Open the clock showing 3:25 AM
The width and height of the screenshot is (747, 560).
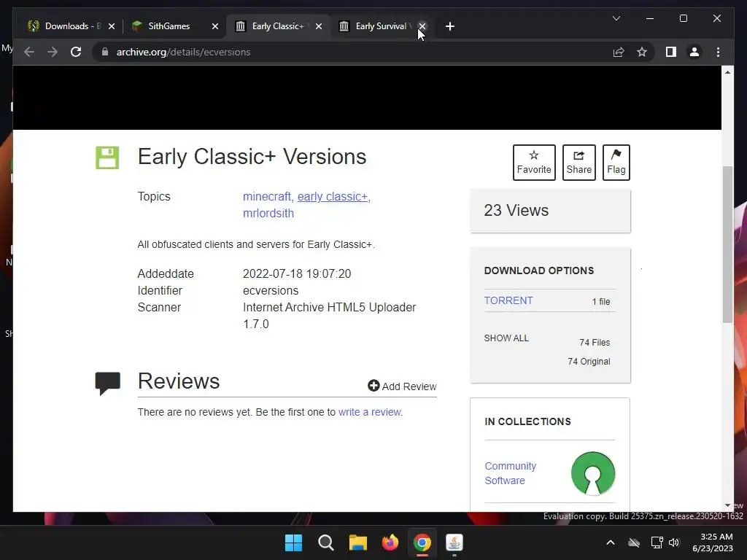pos(713,542)
